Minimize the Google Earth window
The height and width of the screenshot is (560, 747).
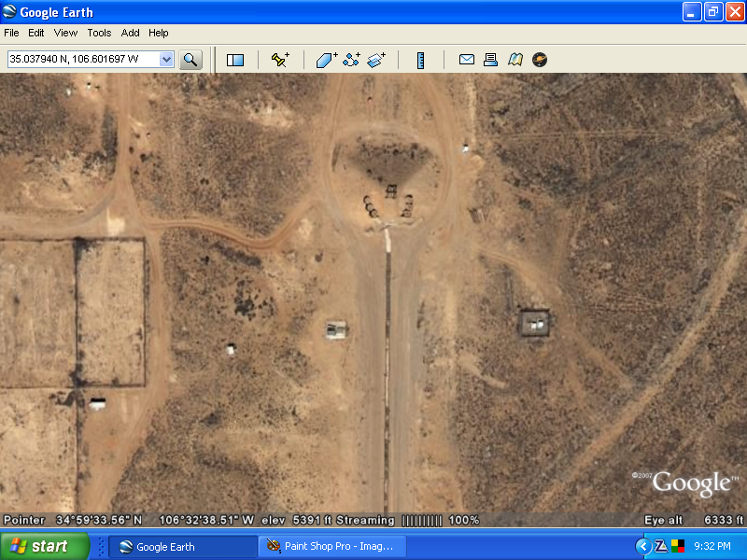pyautogui.click(x=692, y=12)
